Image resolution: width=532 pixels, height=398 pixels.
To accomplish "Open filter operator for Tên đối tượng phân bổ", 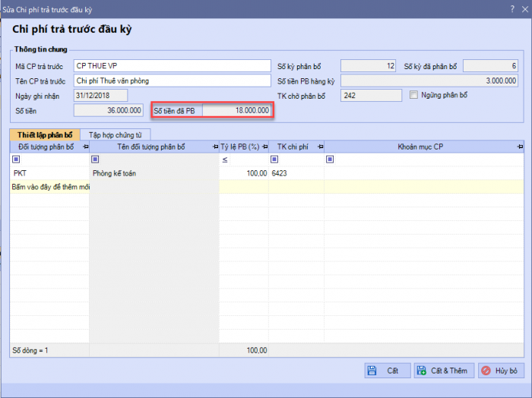I will [x=95, y=160].
